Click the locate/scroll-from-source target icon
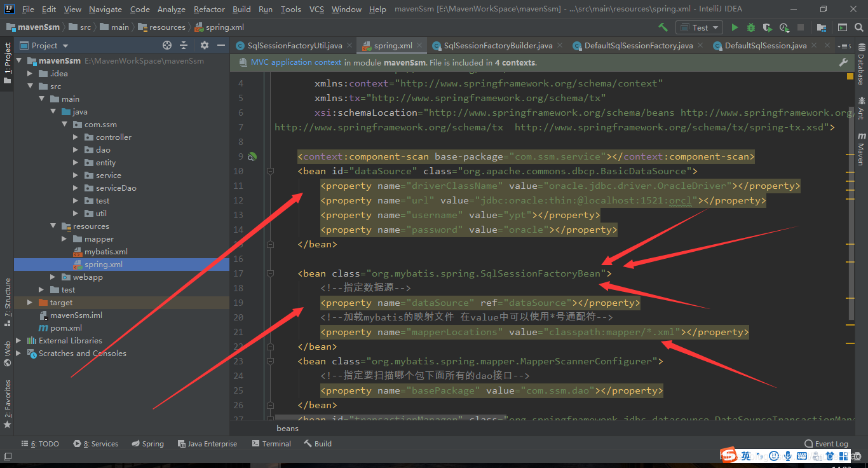This screenshot has height=468, width=868. tap(167, 45)
